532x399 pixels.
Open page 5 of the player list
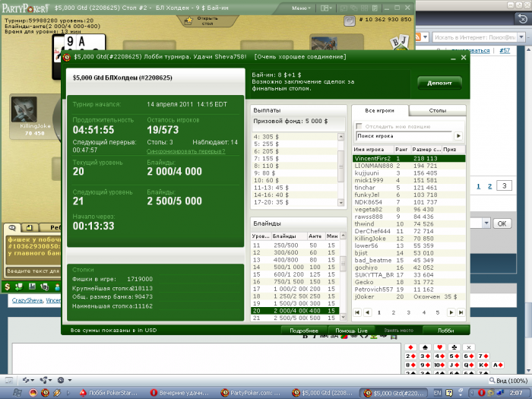tap(438, 312)
